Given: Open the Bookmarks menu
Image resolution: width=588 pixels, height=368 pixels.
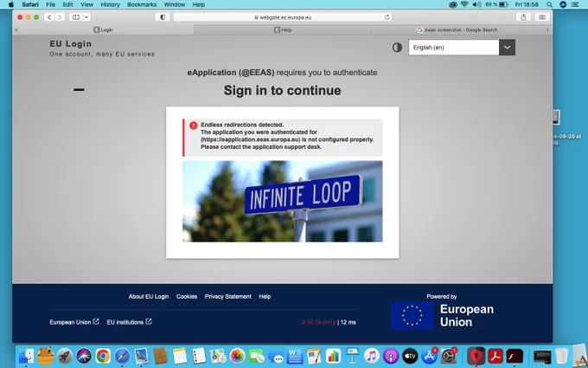Looking at the screenshot, I should (x=142, y=4).
